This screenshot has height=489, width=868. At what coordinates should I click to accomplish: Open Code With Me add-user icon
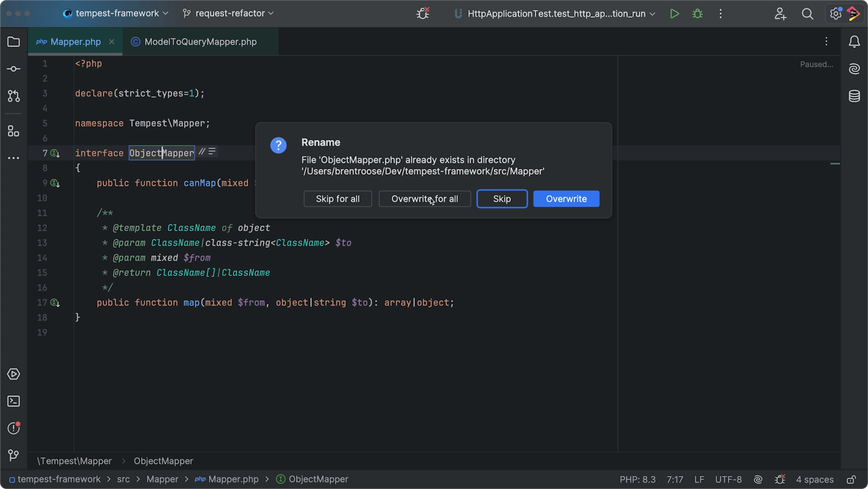780,14
